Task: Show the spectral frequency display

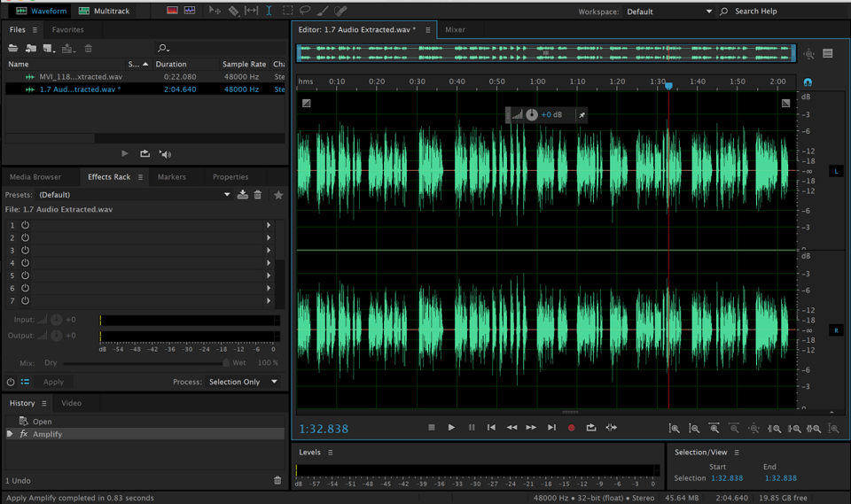Action: click(x=172, y=11)
